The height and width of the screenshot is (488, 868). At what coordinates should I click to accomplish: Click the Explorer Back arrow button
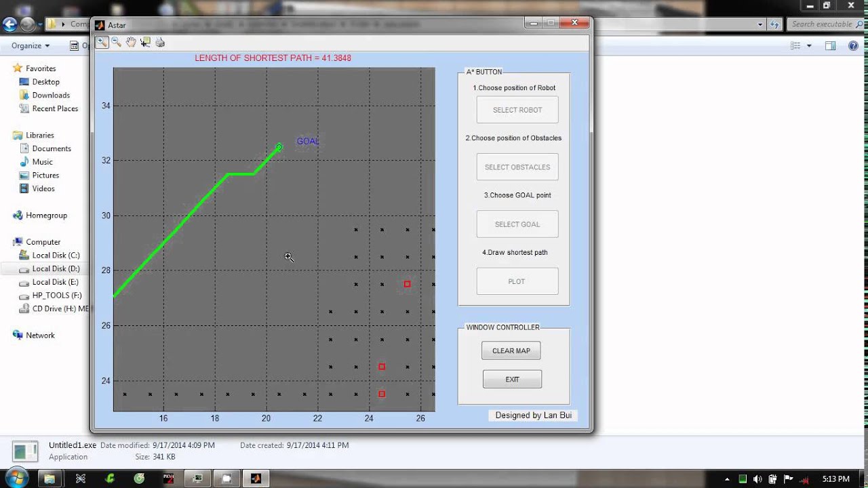tap(10, 24)
